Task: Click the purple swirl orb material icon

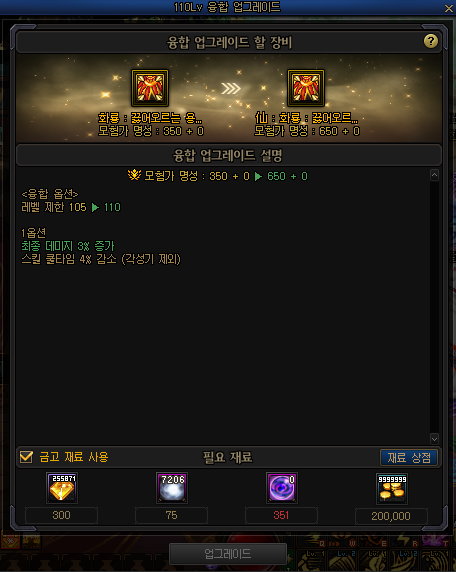Action: 282,488
